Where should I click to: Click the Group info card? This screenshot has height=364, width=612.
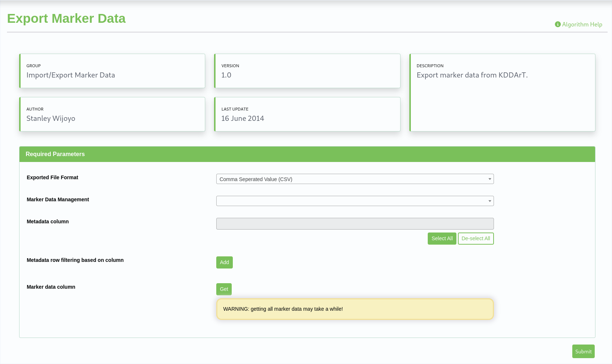[x=112, y=71]
